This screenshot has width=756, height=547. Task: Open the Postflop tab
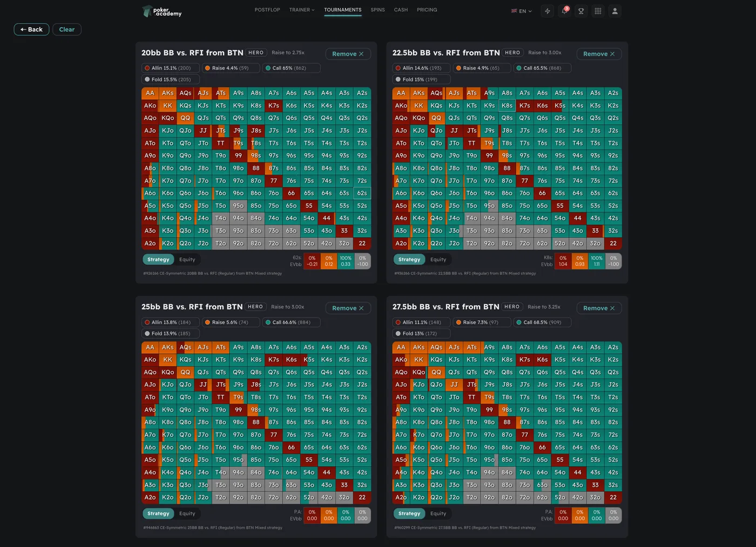click(267, 10)
